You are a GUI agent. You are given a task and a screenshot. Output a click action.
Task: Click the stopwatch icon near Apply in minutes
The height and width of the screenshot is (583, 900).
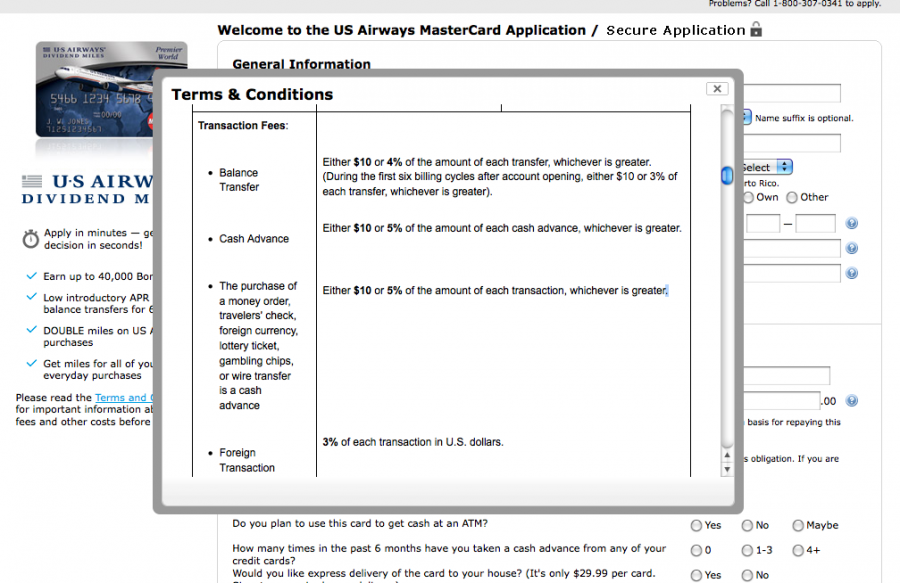coord(30,239)
